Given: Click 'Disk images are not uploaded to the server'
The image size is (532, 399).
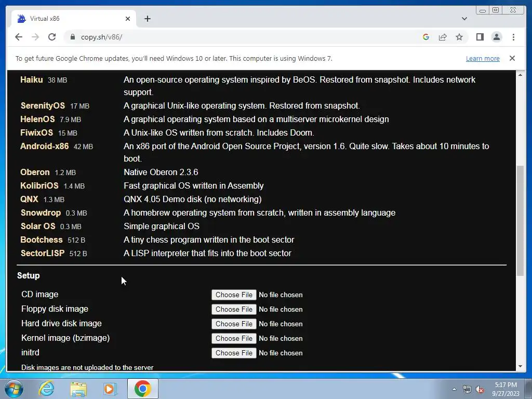Looking at the screenshot, I should pos(87,367).
